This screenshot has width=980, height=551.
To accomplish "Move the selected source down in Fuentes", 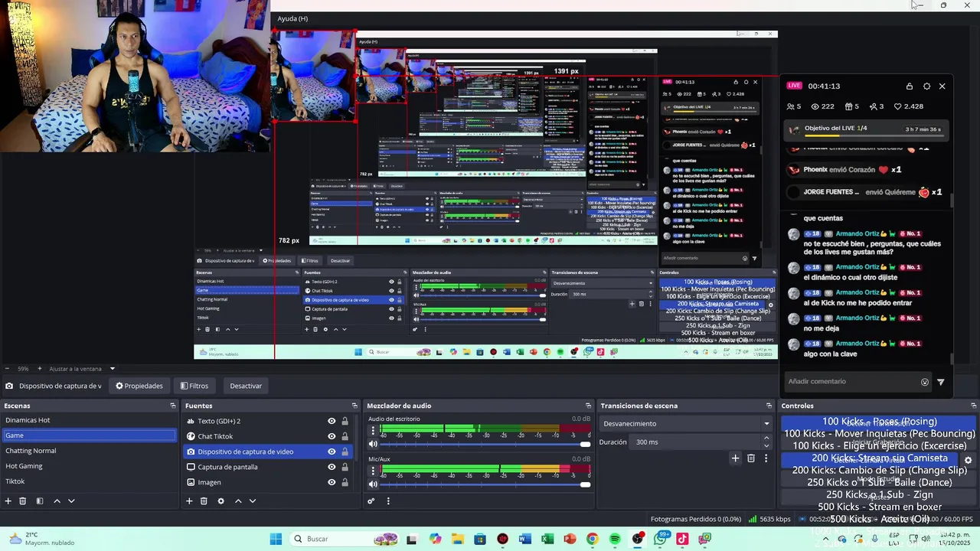I will 253,501.
